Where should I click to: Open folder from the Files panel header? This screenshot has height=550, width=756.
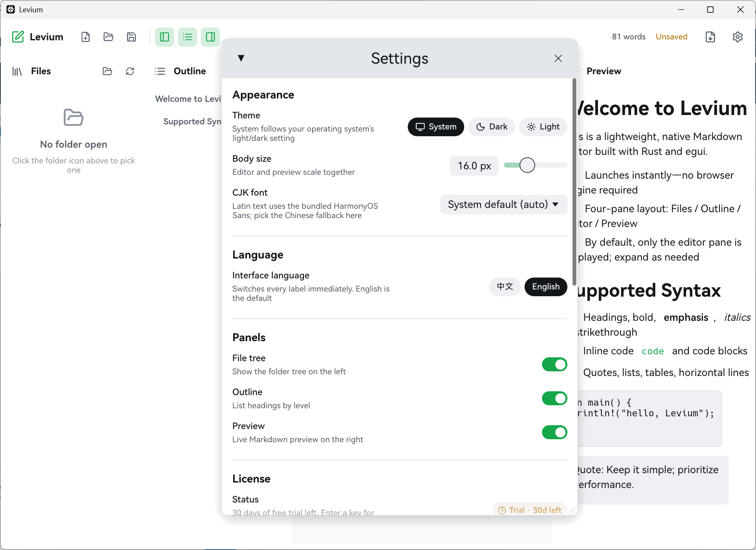click(x=107, y=71)
